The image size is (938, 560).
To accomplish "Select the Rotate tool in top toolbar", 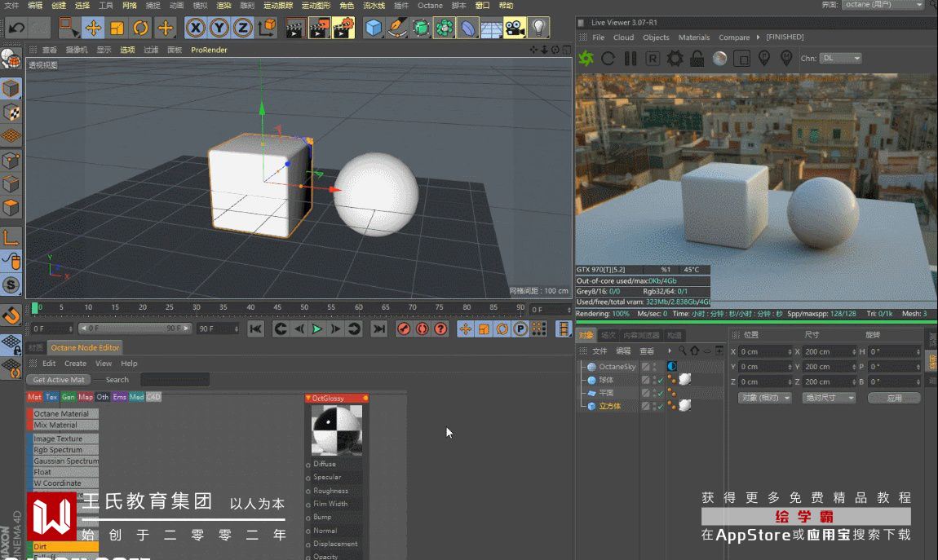I will click(140, 29).
